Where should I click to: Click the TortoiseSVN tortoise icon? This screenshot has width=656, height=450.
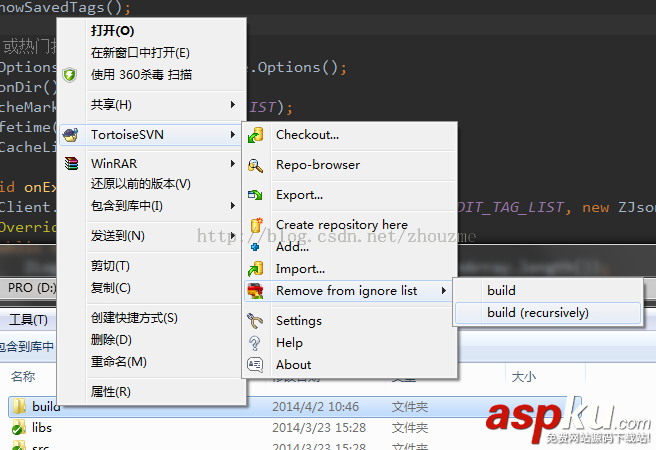pyautogui.click(x=70, y=135)
